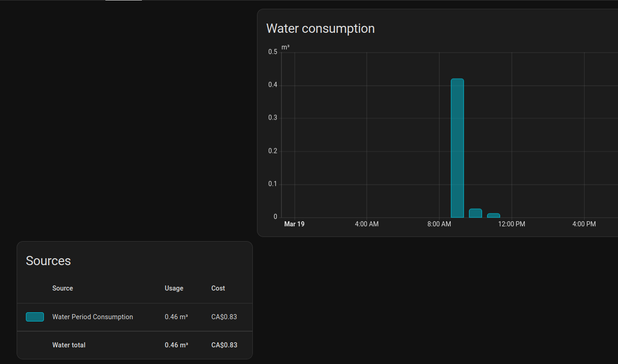Click the 12:00 PM time axis label
This screenshot has width=618, height=364.
(x=512, y=224)
